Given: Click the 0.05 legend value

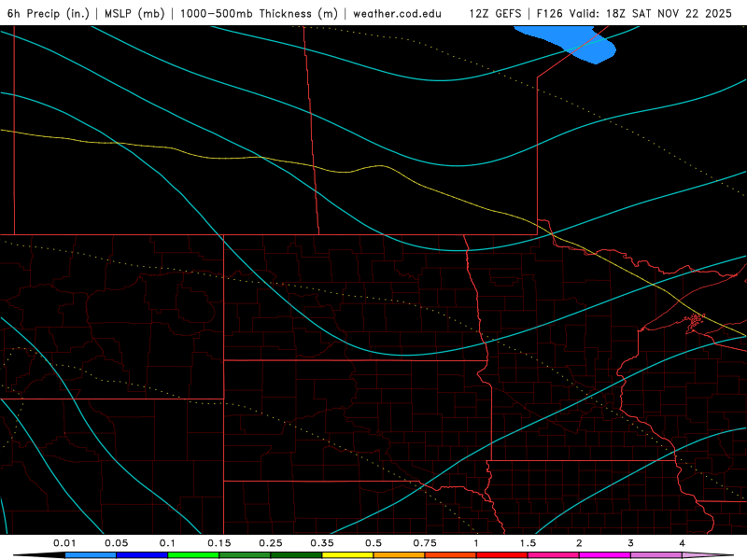Looking at the screenshot, I should (116, 543).
